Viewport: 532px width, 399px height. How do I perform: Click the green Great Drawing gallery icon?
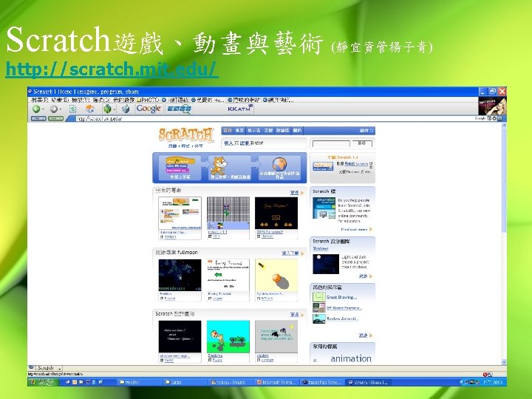click(319, 297)
